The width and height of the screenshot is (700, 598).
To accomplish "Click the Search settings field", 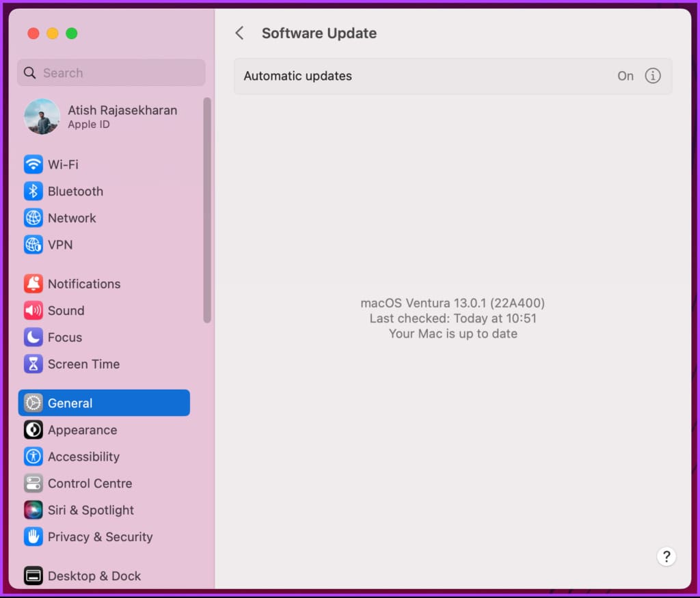I will [x=111, y=72].
